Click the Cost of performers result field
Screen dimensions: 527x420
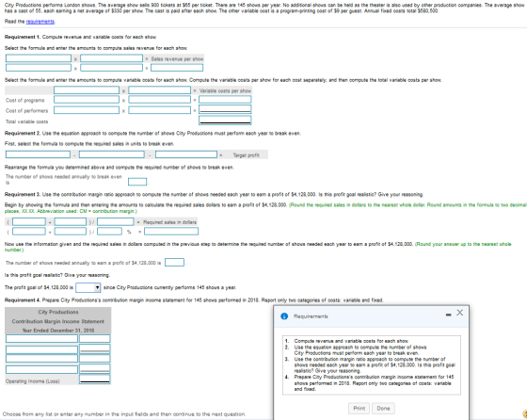tap(225, 109)
